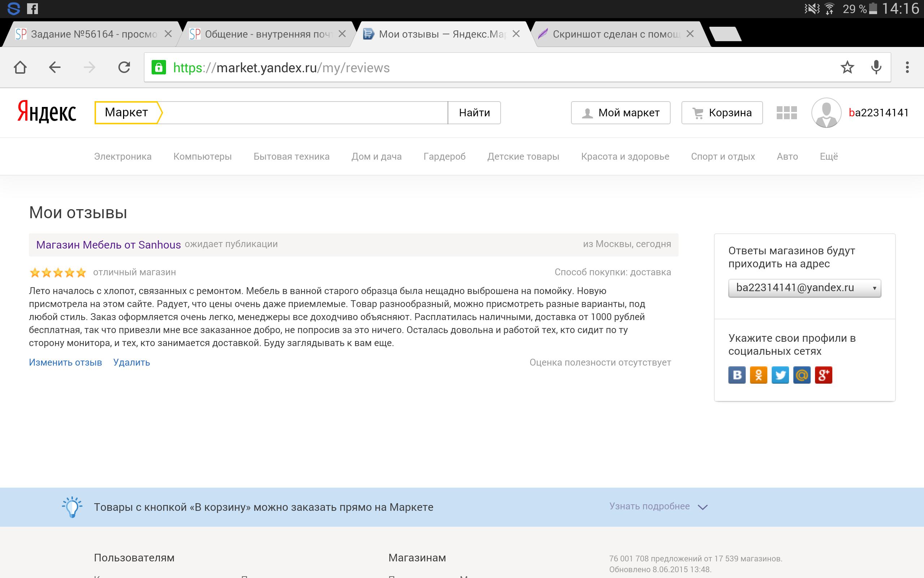
Task: Click the forward navigation arrow
Action: click(90, 67)
